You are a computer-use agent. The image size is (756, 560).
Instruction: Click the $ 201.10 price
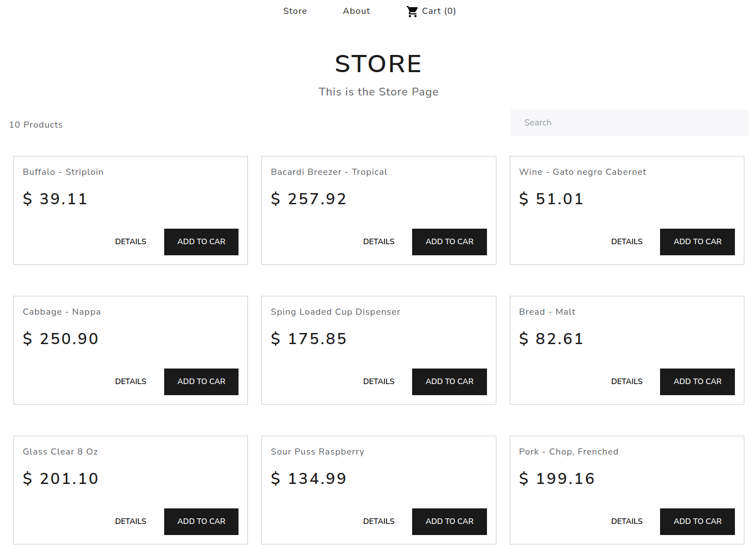point(60,478)
